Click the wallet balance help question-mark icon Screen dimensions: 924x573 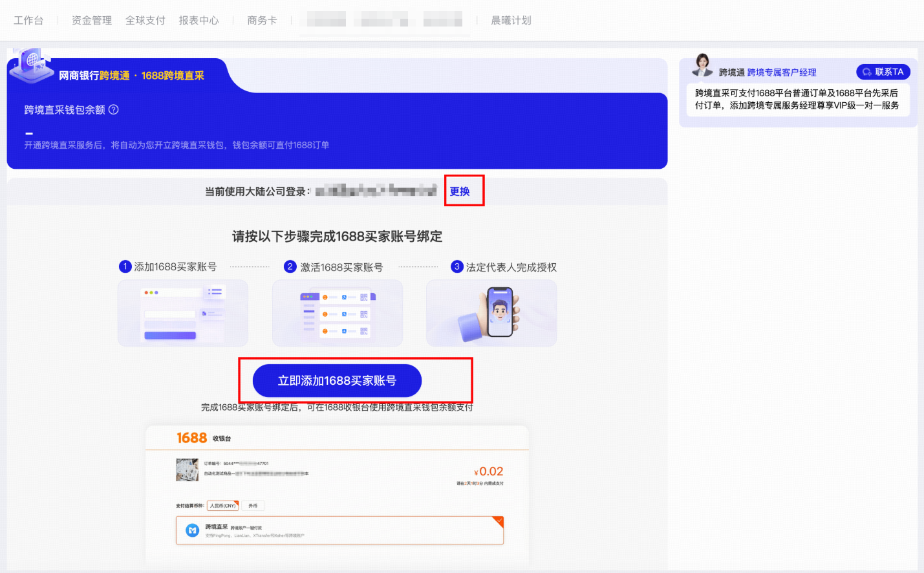(x=114, y=110)
